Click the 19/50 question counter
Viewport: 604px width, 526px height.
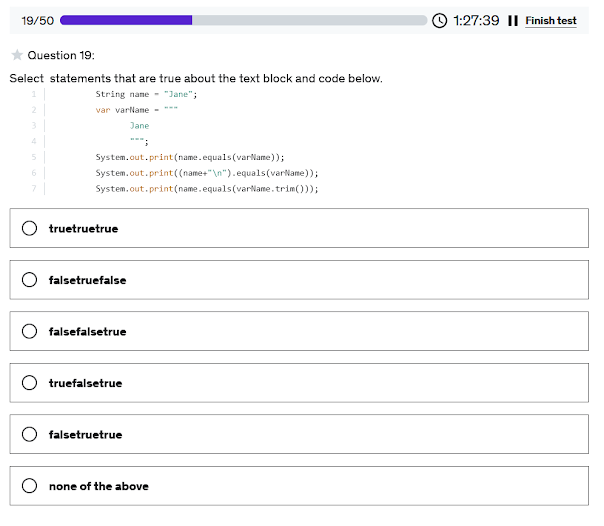pos(37,21)
